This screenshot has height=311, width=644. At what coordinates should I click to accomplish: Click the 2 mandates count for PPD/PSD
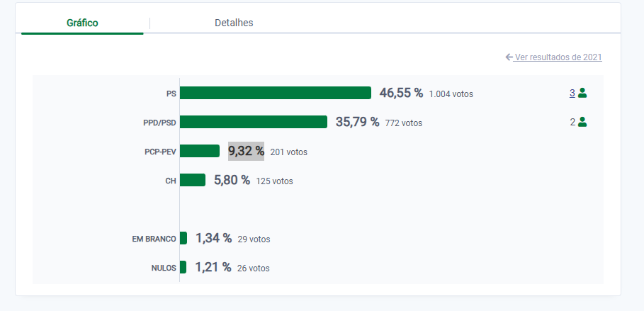[572, 122]
